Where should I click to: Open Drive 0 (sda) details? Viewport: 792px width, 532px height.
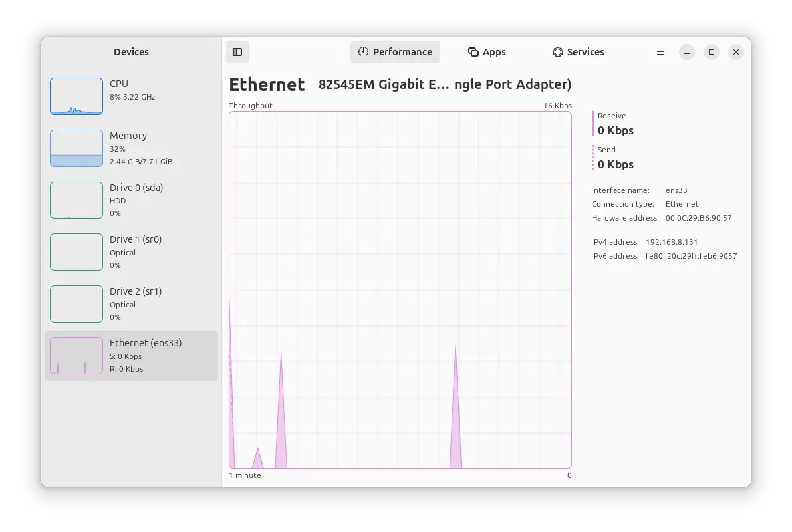pyautogui.click(x=131, y=199)
